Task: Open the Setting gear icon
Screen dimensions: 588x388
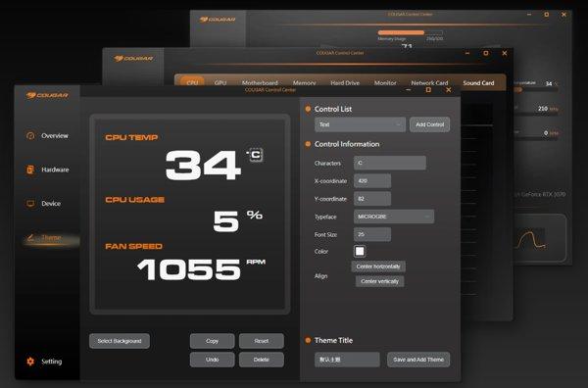Action: 30,362
